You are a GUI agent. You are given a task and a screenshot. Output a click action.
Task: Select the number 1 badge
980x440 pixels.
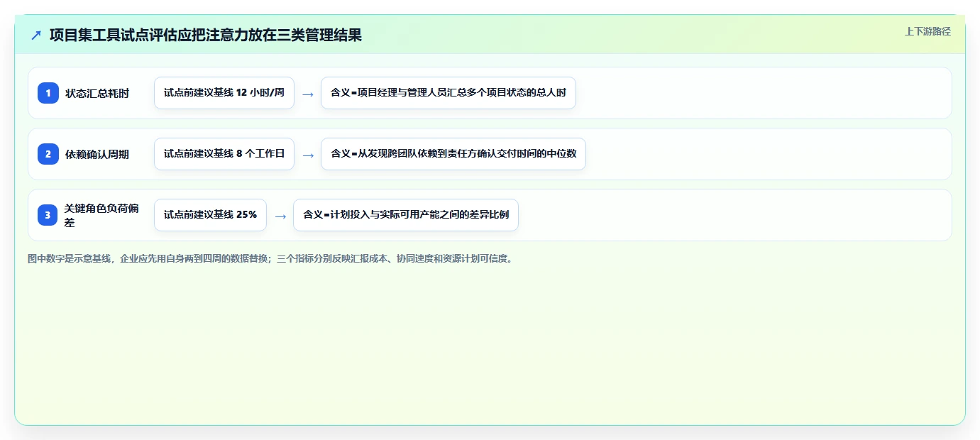pyautogui.click(x=48, y=93)
